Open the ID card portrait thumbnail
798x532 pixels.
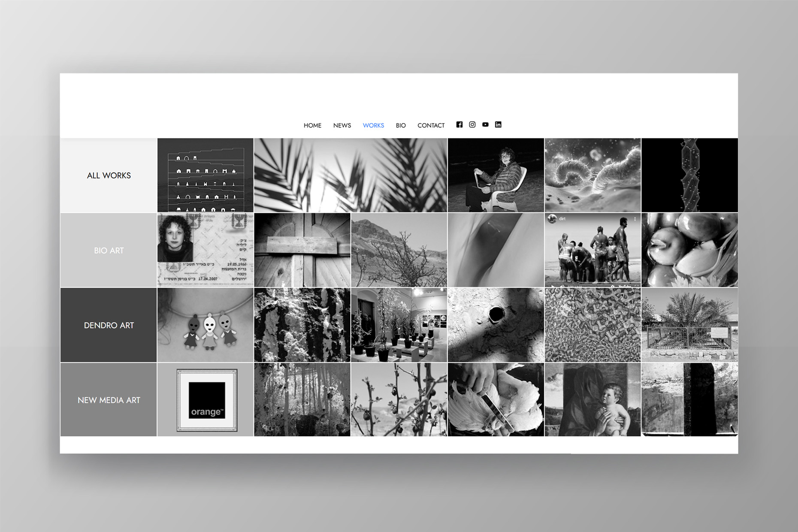point(206,250)
